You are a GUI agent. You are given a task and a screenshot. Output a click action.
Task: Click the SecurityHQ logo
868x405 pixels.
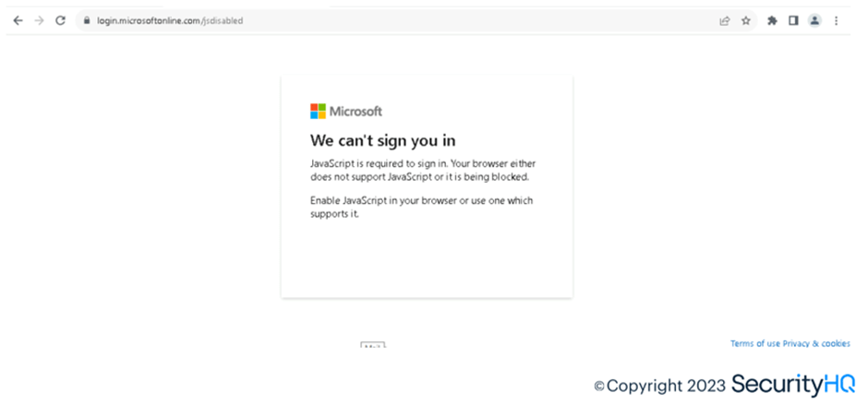pos(793,385)
